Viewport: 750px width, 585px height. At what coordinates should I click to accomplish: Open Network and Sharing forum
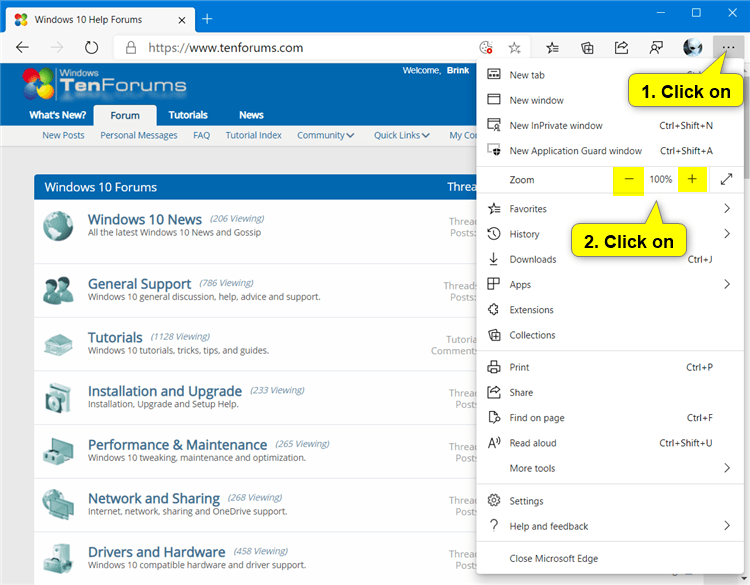(x=154, y=498)
